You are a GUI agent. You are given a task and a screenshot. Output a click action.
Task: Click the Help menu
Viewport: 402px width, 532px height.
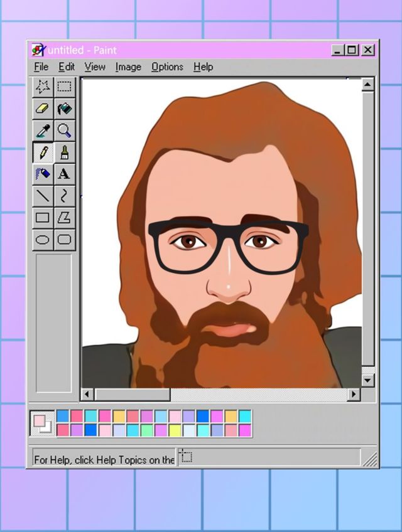203,66
